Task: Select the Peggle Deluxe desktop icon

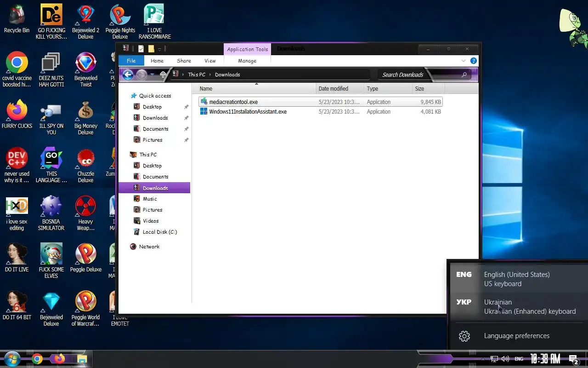Action: point(85,258)
